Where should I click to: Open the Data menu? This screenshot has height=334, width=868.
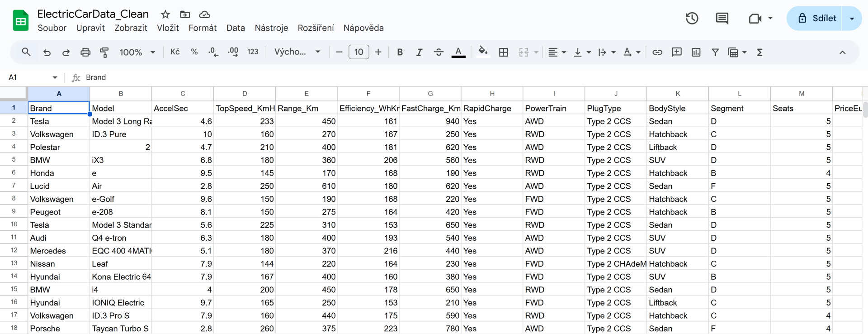[x=236, y=28]
